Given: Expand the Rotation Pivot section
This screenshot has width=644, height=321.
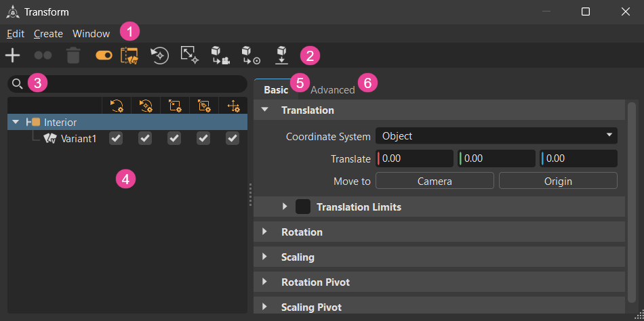Looking at the screenshot, I should tap(265, 282).
